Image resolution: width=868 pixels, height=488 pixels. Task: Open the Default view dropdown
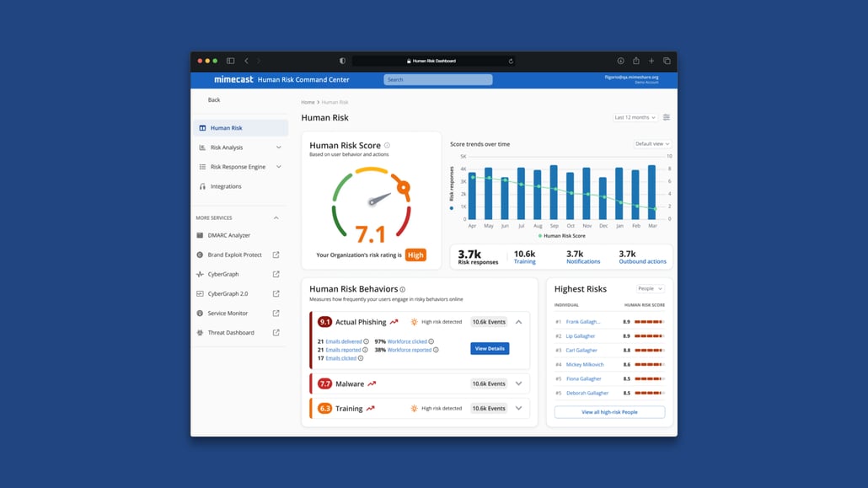point(651,143)
